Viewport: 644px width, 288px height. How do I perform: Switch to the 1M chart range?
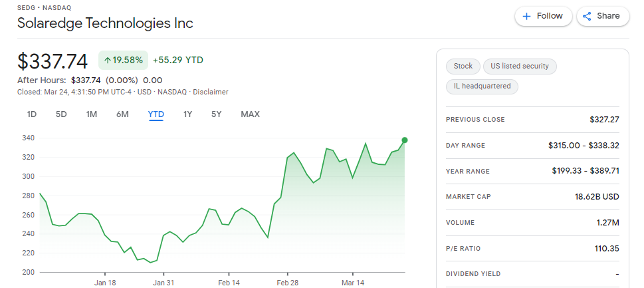91,114
